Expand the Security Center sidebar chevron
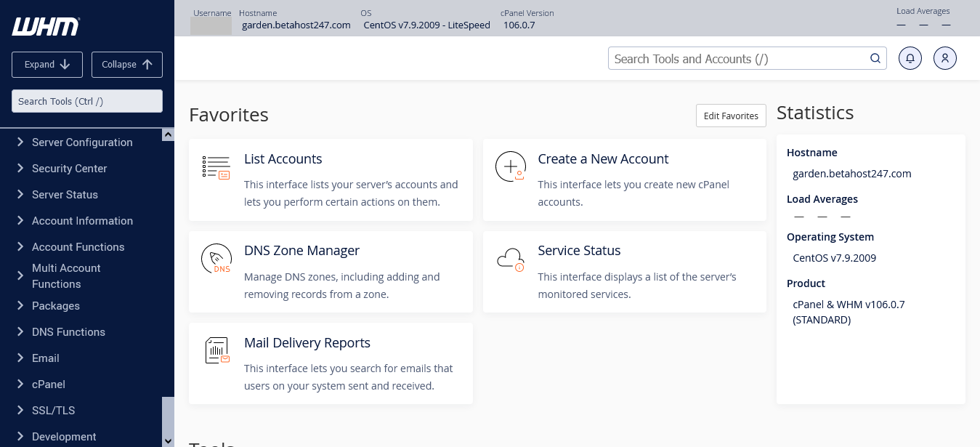Screen dimensions: 980x447 click(x=20, y=169)
